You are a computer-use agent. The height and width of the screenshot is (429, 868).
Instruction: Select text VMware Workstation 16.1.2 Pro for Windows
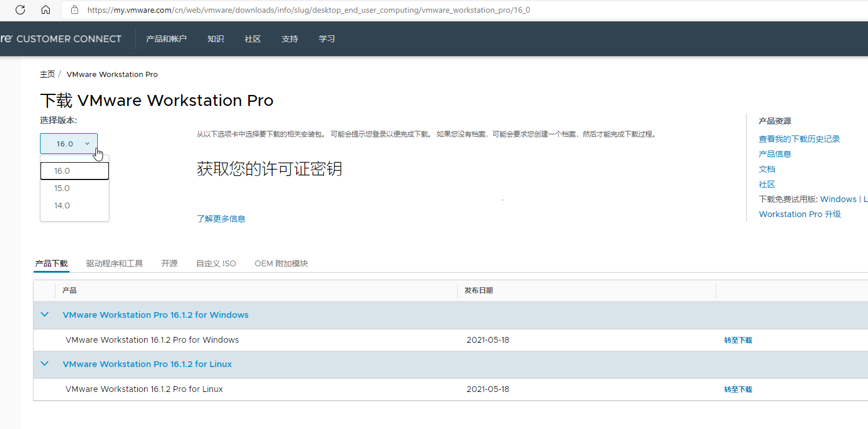(152, 340)
